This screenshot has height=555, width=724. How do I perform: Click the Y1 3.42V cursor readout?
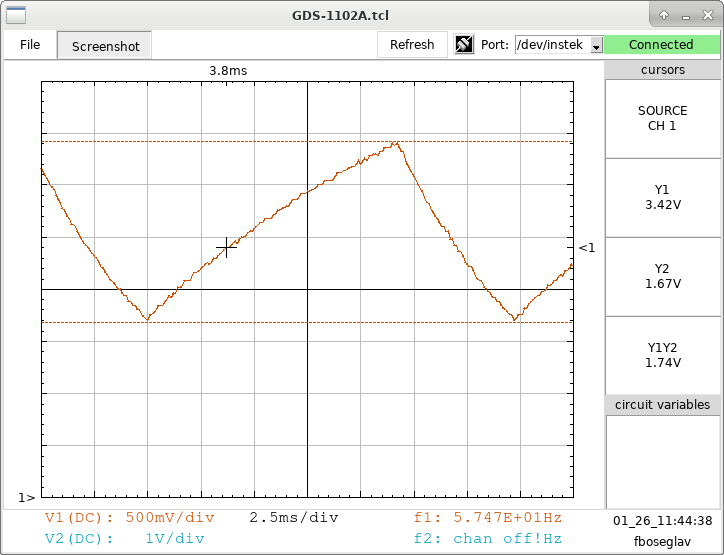tap(662, 197)
